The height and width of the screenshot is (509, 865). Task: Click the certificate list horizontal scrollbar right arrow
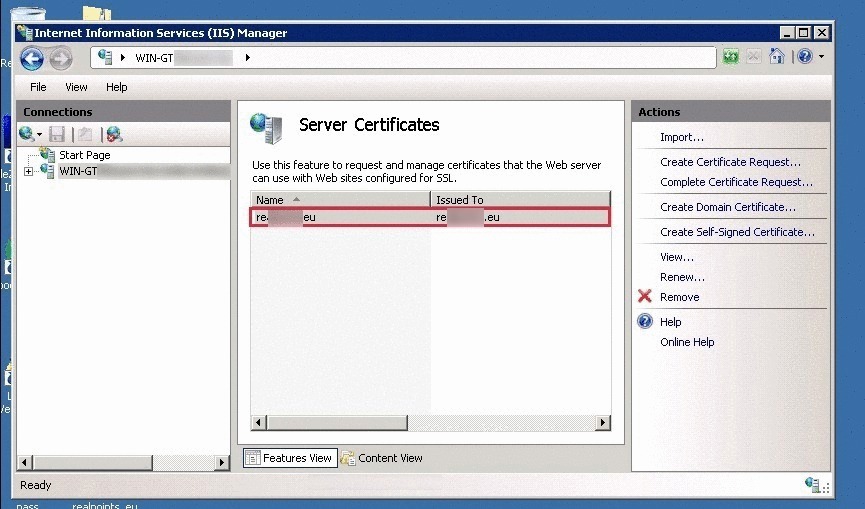(x=602, y=423)
